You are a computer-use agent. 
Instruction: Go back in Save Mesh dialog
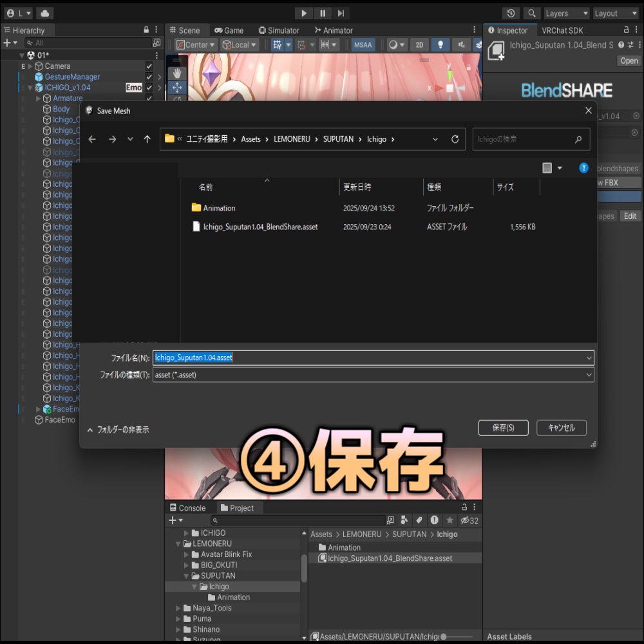92,139
